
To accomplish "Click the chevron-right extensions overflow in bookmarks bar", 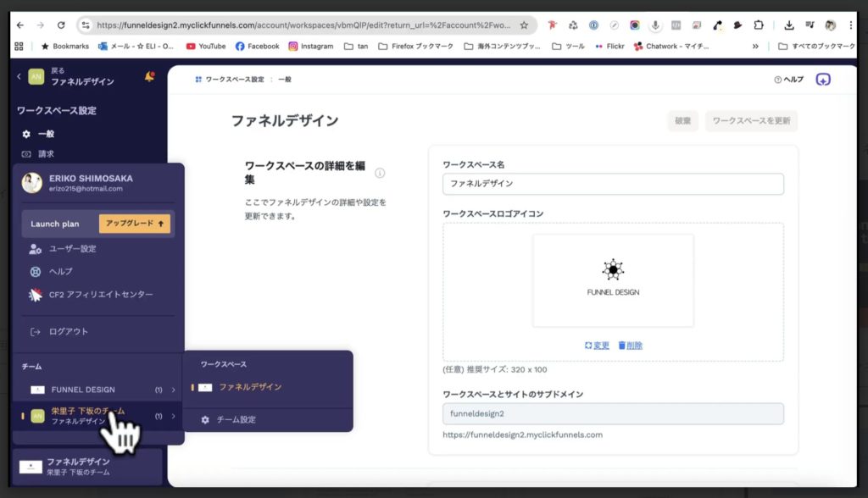I will click(x=755, y=47).
